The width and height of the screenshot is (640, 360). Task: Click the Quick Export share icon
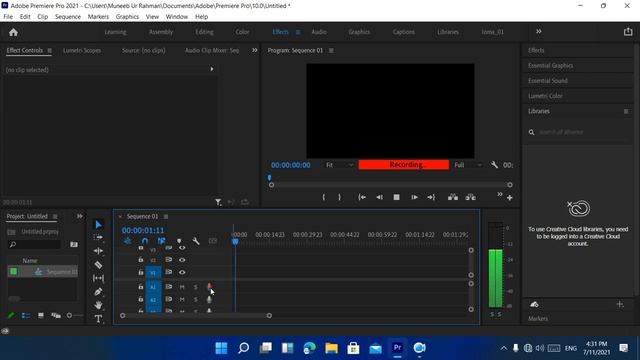[628, 32]
